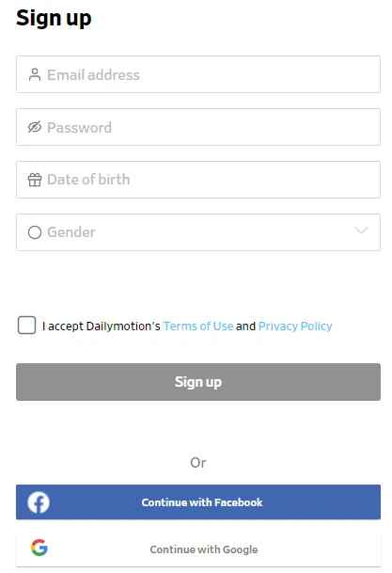The image size is (392, 573).
Task: Click the Facebook logo icon
Action: point(39,502)
